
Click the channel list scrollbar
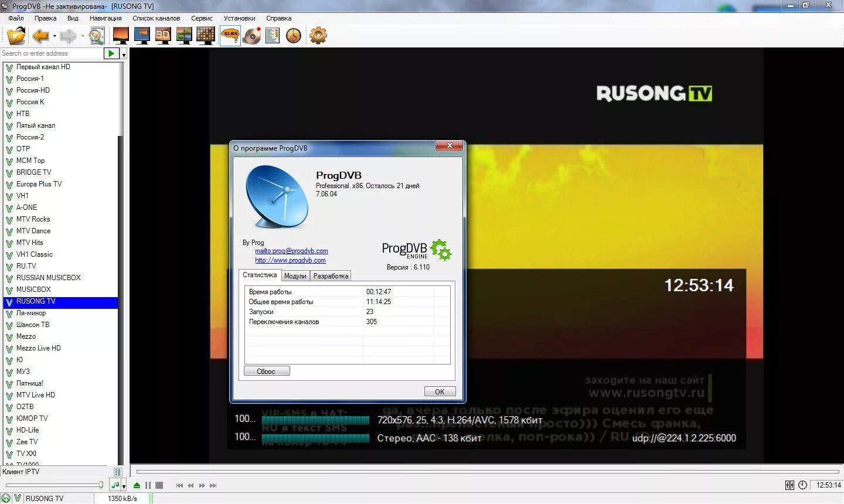tap(121, 263)
